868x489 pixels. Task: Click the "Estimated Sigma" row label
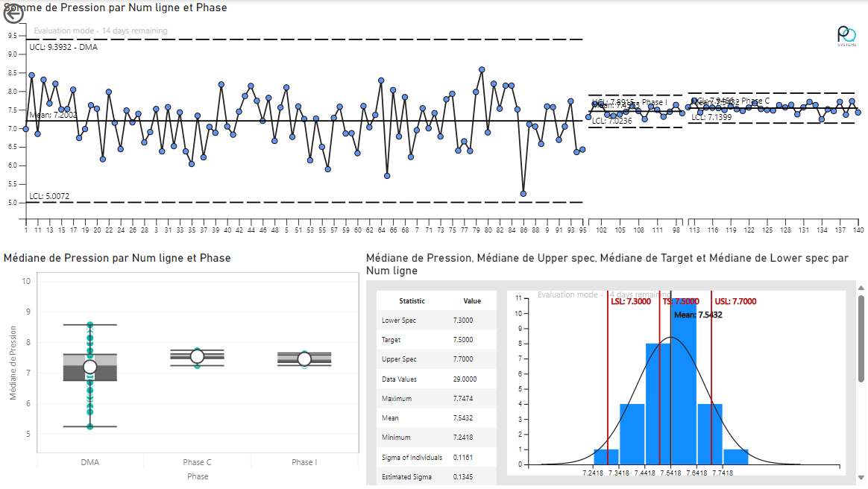406,477
